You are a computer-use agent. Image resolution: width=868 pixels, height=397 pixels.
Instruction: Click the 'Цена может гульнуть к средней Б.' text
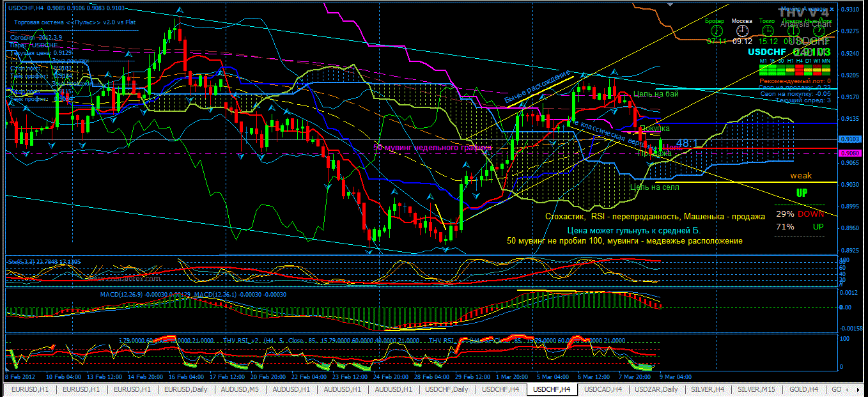pyautogui.click(x=634, y=230)
